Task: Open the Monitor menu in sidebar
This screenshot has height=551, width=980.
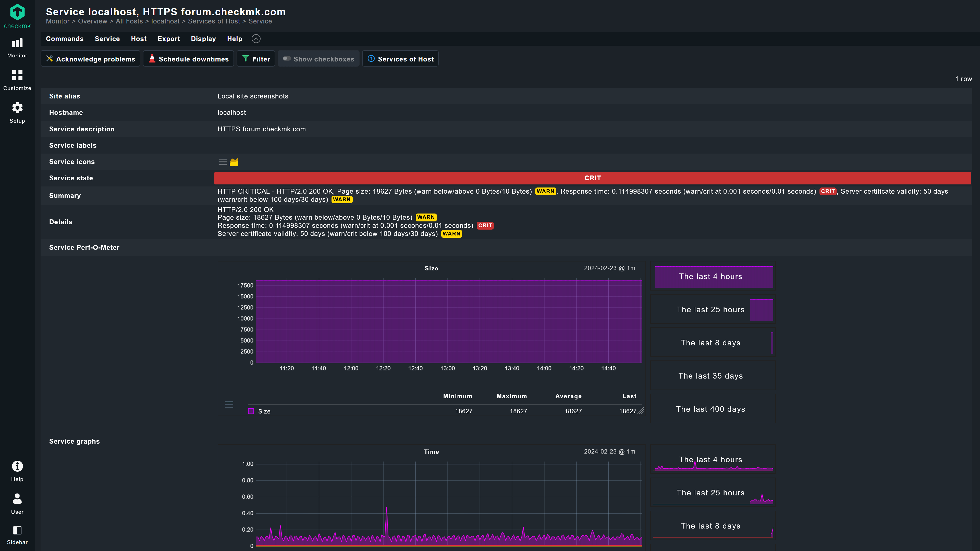Action: (17, 48)
